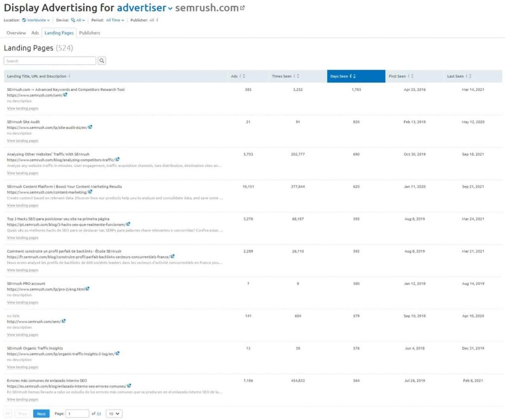Image resolution: width=505 pixels, height=420 pixels.
Task: Open external link icon for http://www.semrush.com/sem/ URL
Action: click(64, 321)
